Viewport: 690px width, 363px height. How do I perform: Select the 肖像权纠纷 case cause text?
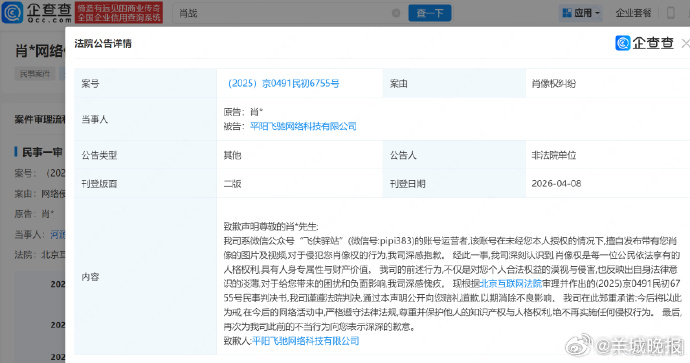tap(554, 84)
